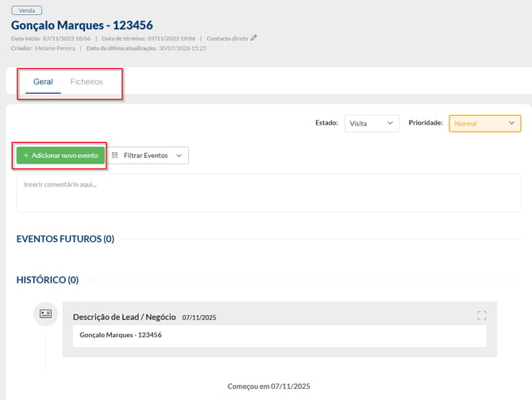
Task: Click the Adicionar novo evento button
Action: (x=60, y=156)
